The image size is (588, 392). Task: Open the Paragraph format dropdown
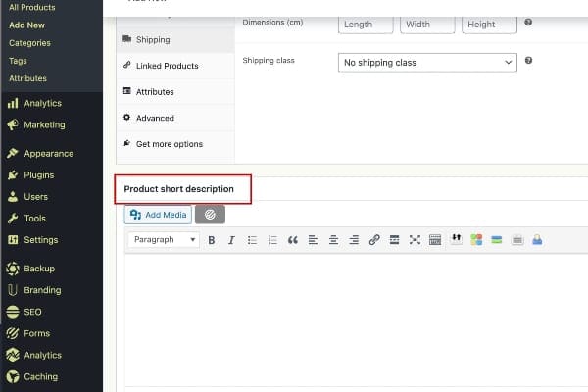164,240
